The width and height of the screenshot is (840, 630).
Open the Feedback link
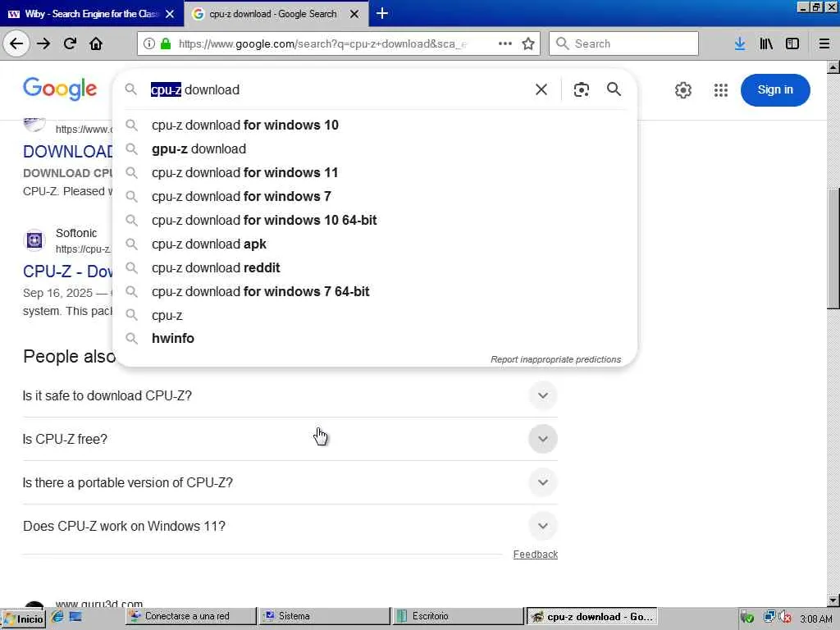coord(535,554)
